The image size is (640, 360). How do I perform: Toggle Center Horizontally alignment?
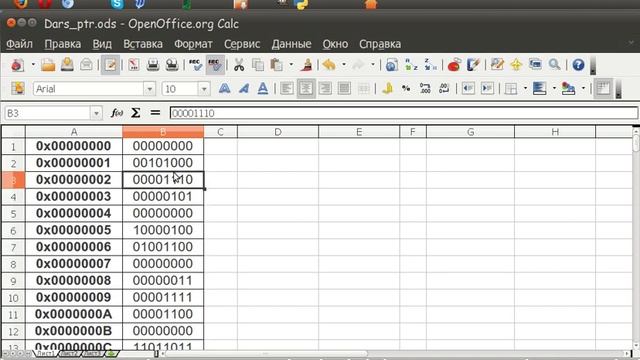[306, 89]
